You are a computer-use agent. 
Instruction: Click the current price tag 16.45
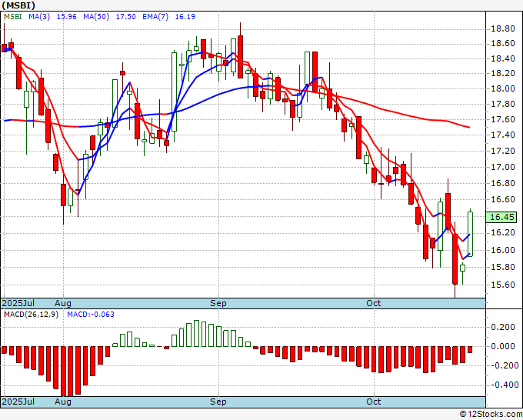(501, 217)
